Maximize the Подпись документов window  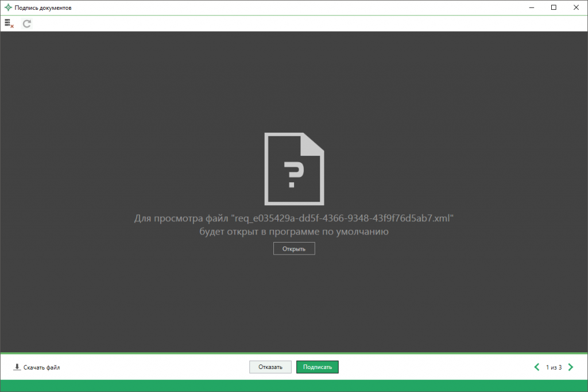coord(554,7)
